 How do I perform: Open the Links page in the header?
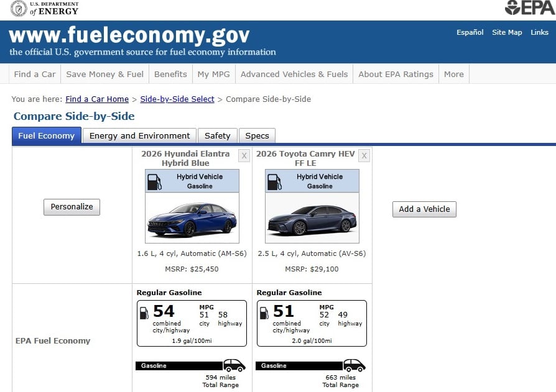(x=539, y=32)
